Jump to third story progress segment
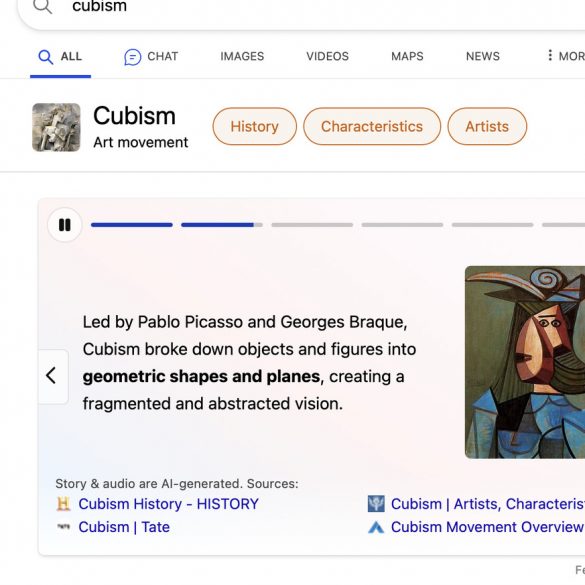585x585 pixels. pos(312,225)
